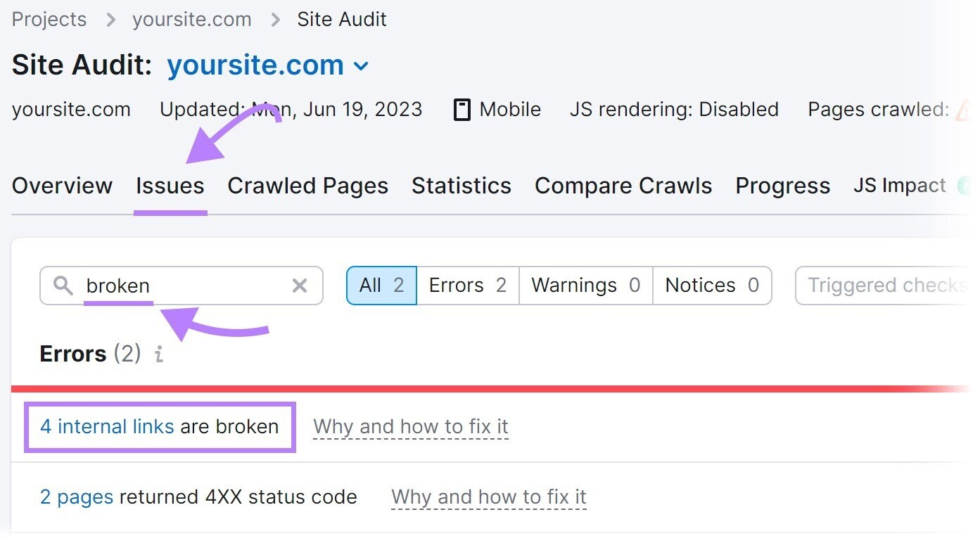Open the Statistics tab
The width and height of the screenshot is (980, 543).
[x=461, y=186]
